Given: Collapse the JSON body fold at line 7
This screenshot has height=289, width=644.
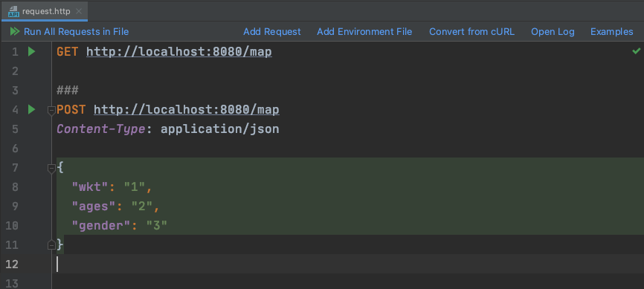Looking at the screenshot, I should pyautogui.click(x=51, y=169).
